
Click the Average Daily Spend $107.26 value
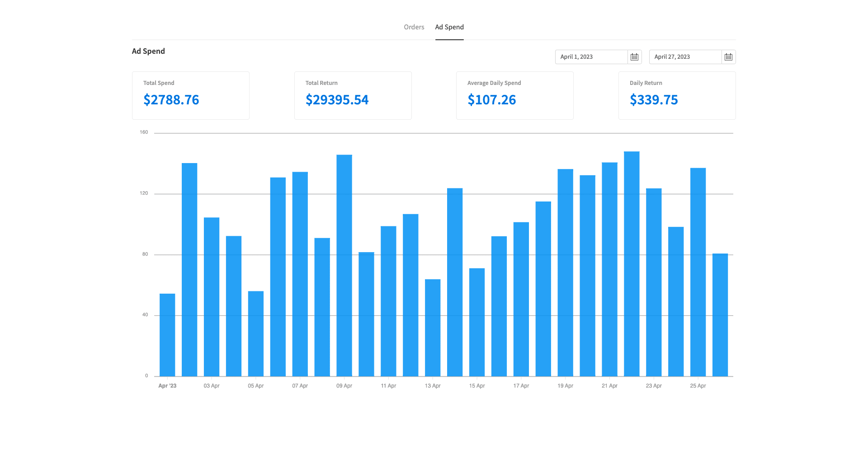492,100
